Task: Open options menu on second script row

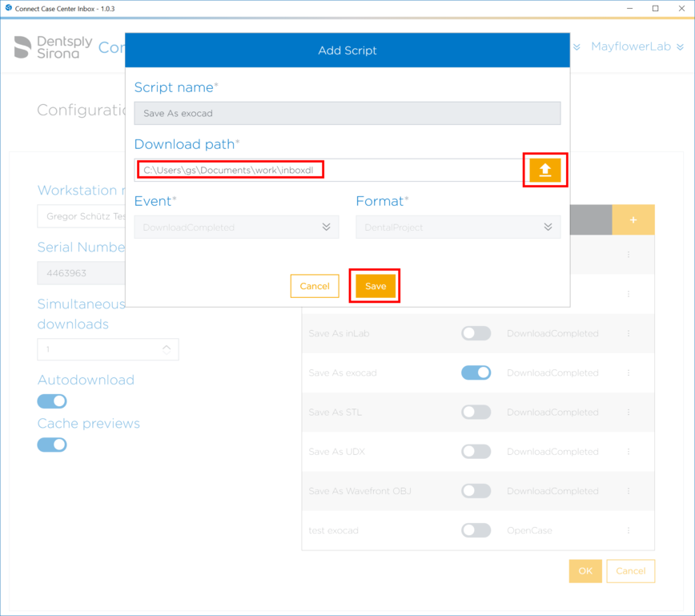Action: [x=628, y=294]
